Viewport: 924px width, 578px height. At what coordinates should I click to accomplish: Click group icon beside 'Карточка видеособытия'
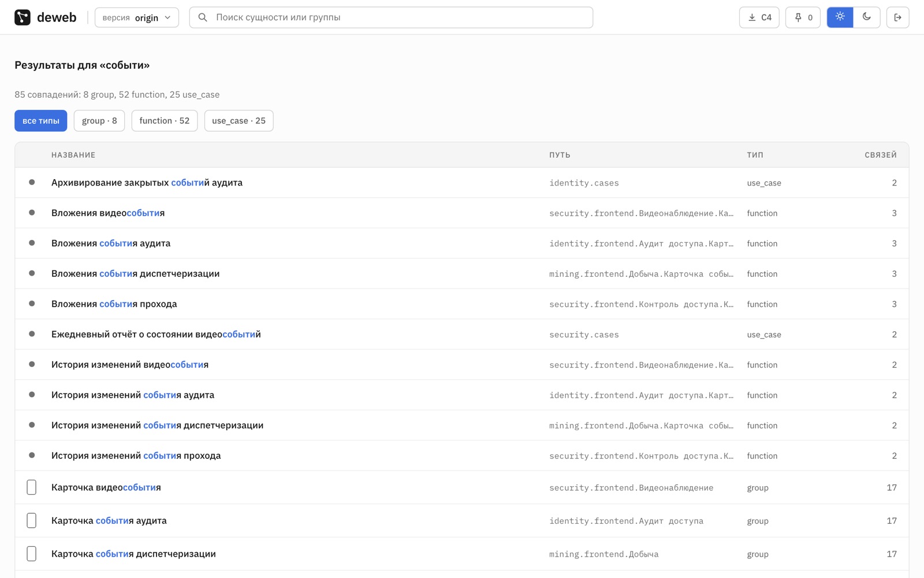[32, 487]
